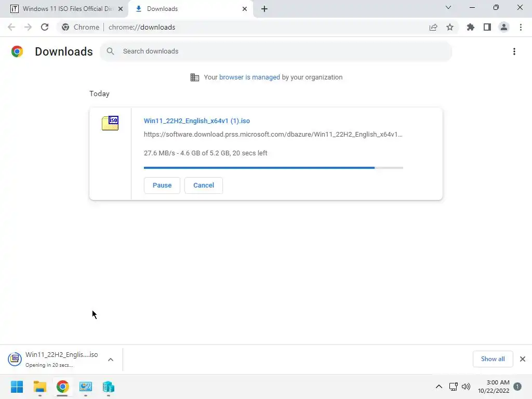Viewport: 532px width, 399px height.
Task: Click the Chrome taskbar icon
Action: [x=62, y=387]
